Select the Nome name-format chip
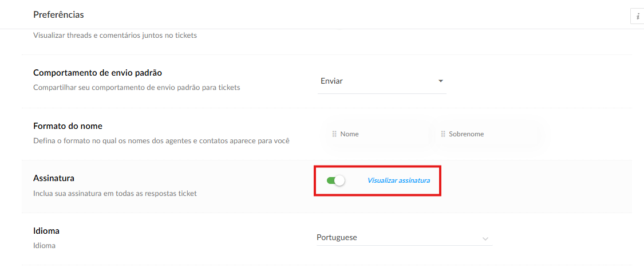 (378, 134)
